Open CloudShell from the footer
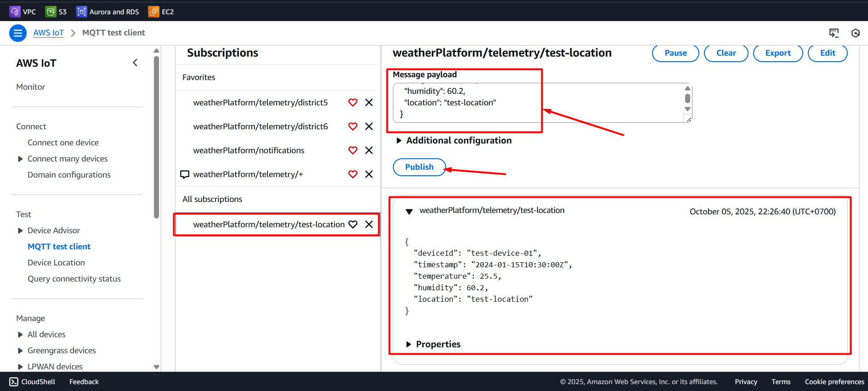Image resolution: width=868 pixels, height=391 pixels. point(32,382)
